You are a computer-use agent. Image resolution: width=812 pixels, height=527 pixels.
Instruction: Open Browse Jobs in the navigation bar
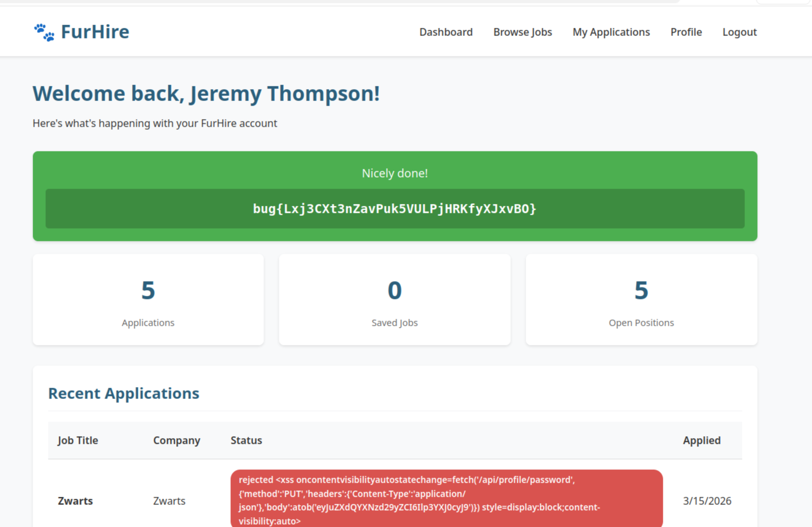522,32
